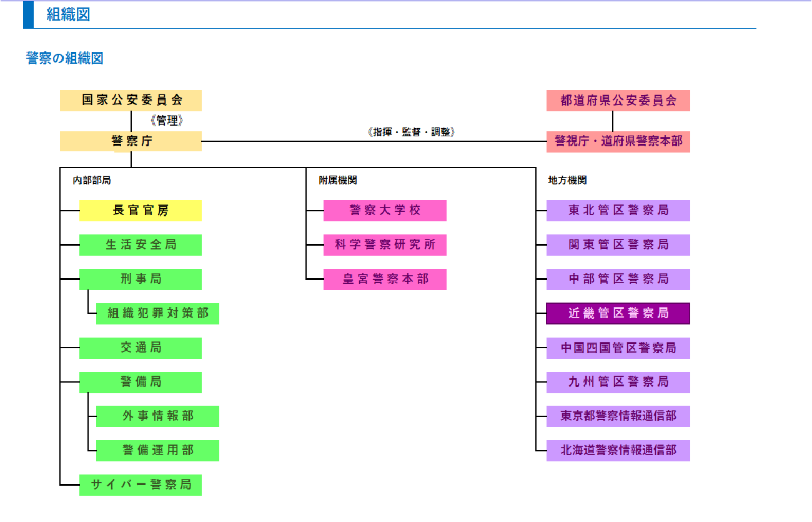Select the サイバー警察局 box

coord(141,485)
